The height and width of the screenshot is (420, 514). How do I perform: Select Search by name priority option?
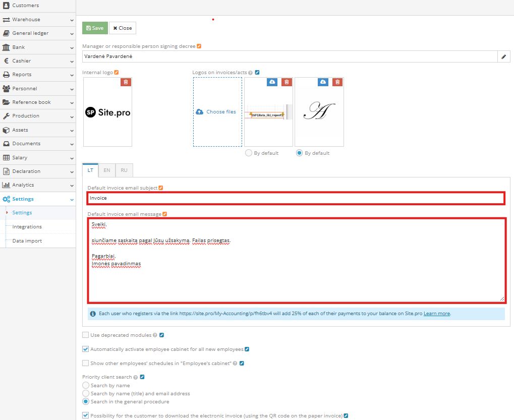[85, 385]
